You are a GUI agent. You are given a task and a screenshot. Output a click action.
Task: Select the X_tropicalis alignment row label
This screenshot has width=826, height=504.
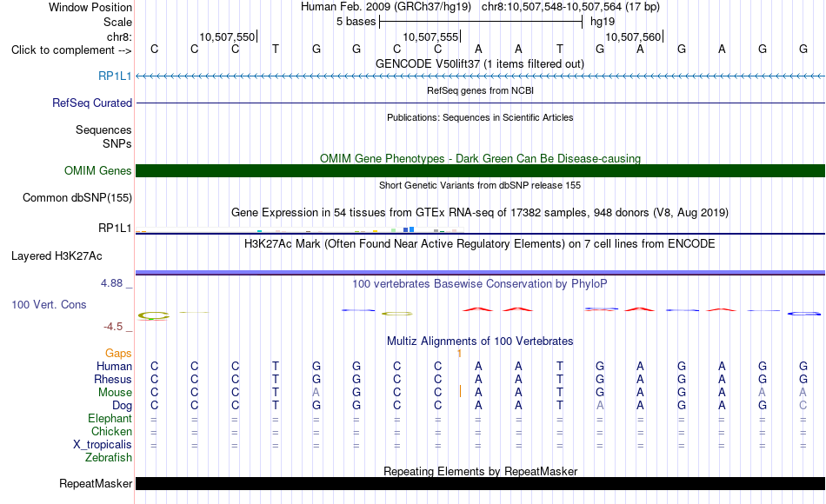point(103,445)
